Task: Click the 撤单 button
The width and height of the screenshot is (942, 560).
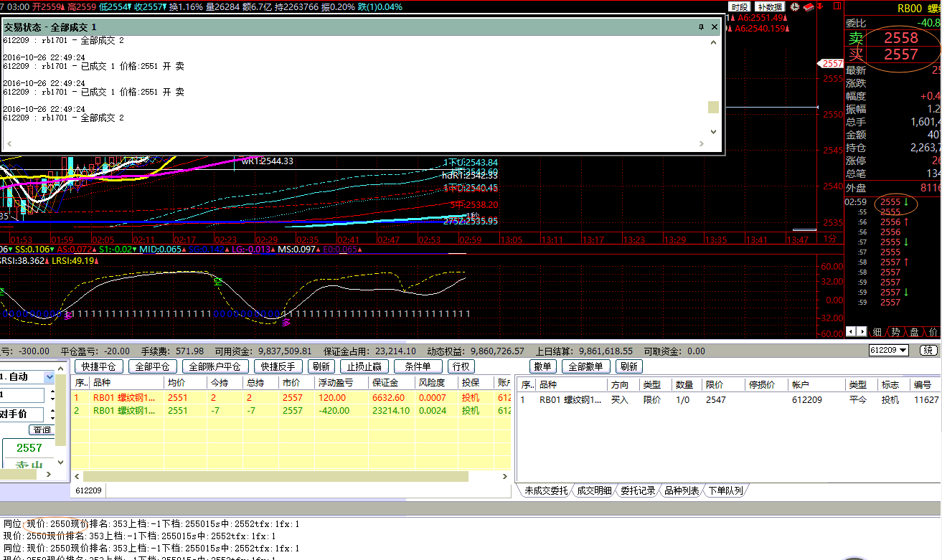Action: pyautogui.click(x=542, y=366)
